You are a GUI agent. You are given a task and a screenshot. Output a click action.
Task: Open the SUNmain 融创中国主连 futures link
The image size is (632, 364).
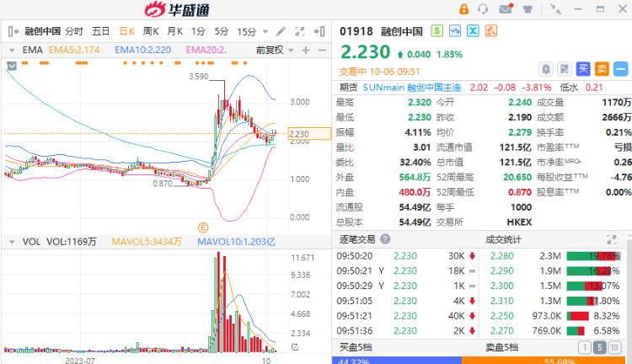[412, 88]
